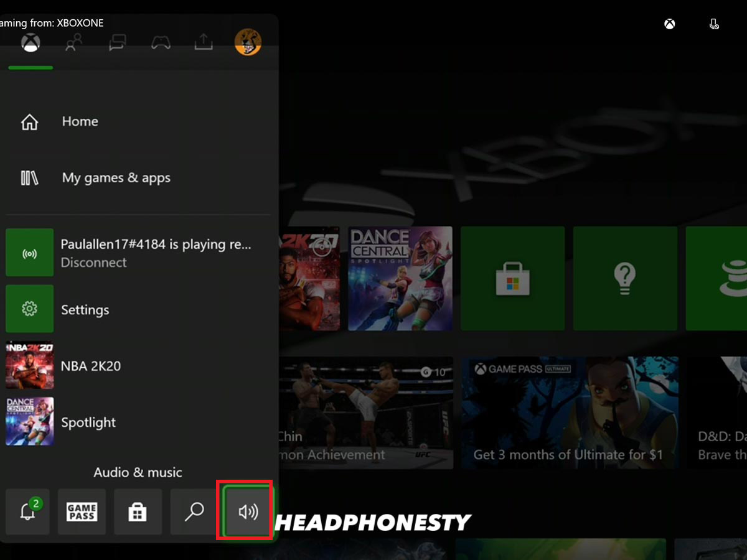Select the Dance Central Spotlight dashboard tile
Image resolution: width=747 pixels, height=560 pixels.
[400, 279]
